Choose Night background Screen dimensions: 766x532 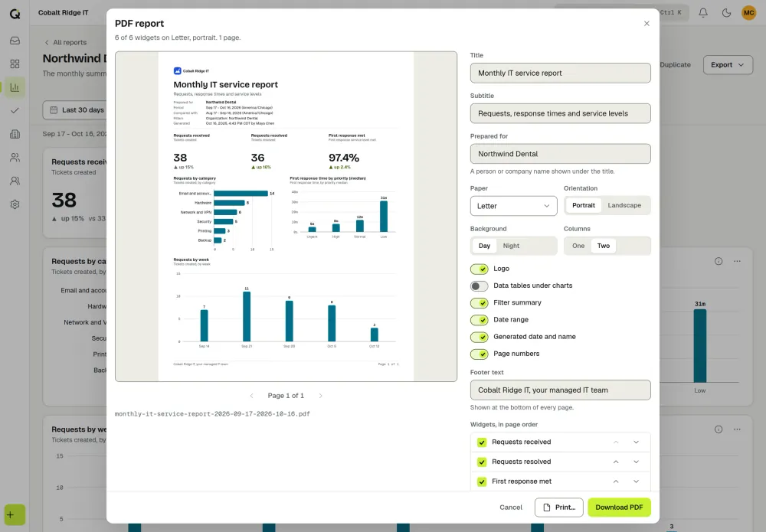click(511, 246)
